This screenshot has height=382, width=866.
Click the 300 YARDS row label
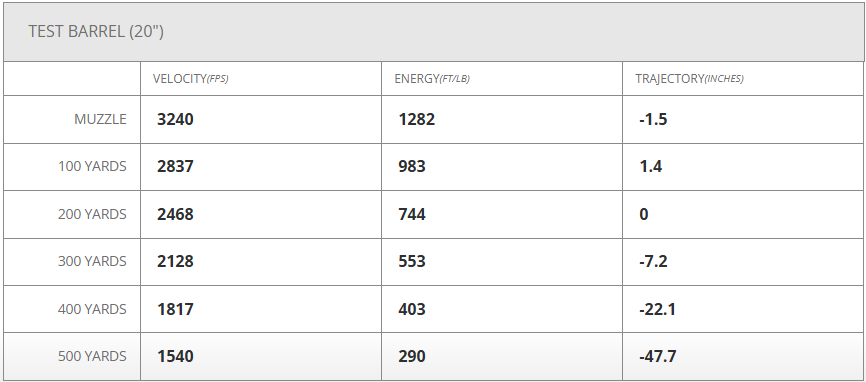(92, 261)
